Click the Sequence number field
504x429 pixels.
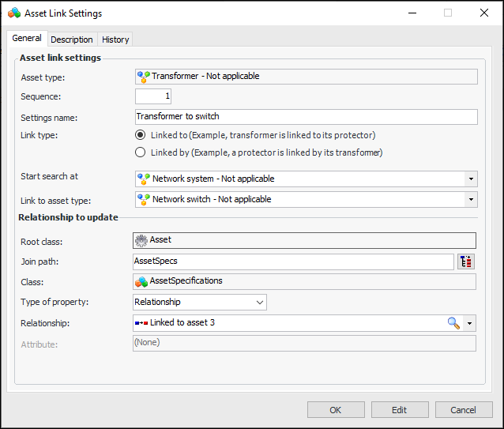[153, 96]
